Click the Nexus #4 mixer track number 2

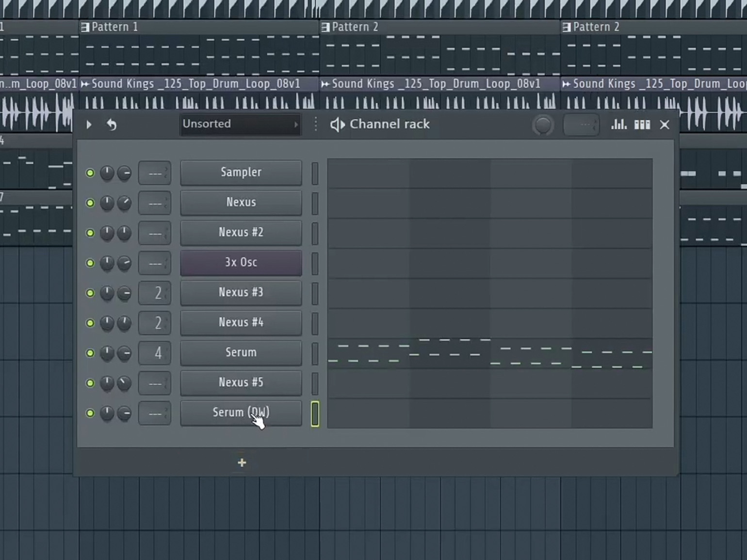coord(155,323)
